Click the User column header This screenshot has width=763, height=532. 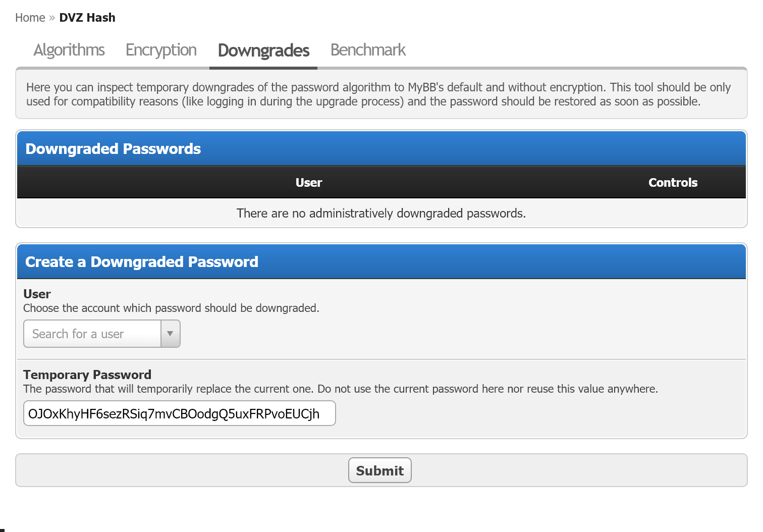[x=309, y=183]
